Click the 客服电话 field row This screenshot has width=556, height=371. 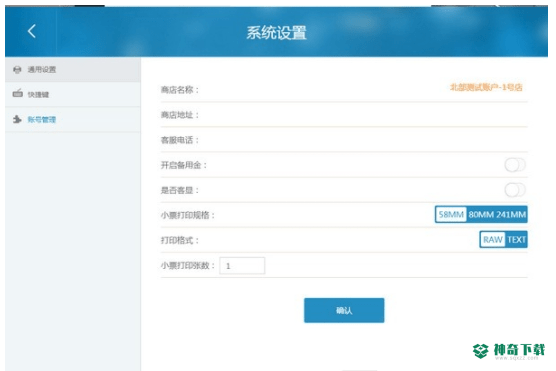[x=344, y=140]
